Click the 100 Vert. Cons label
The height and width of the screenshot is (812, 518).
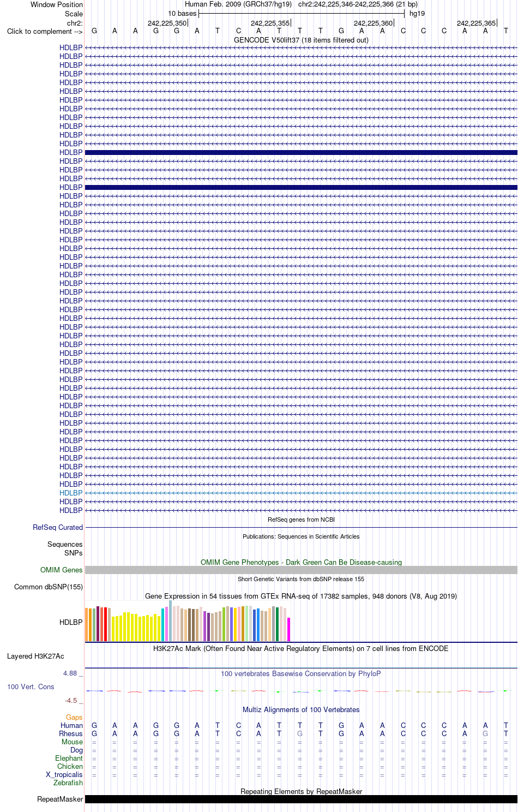[31, 686]
